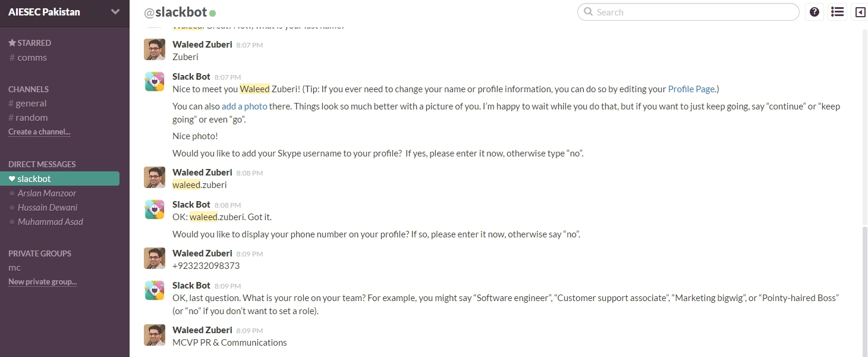868x357 pixels.
Task: Open the CHANNELS section header
Action: tap(29, 89)
